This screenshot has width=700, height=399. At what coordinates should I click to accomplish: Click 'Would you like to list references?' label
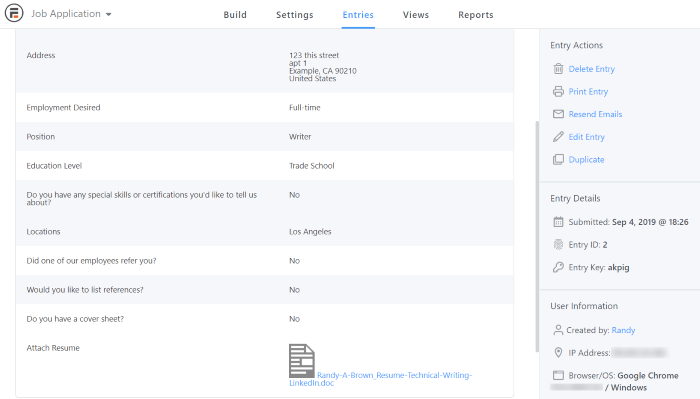click(x=85, y=290)
